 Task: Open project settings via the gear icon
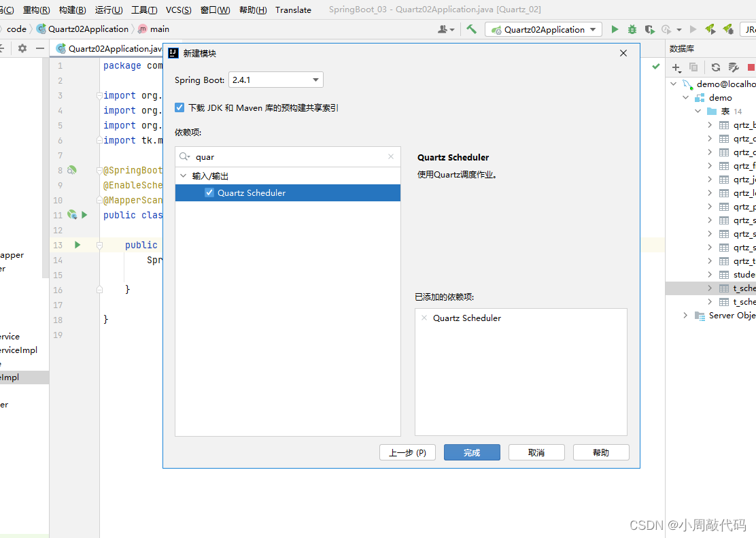(x=22, y=48)
